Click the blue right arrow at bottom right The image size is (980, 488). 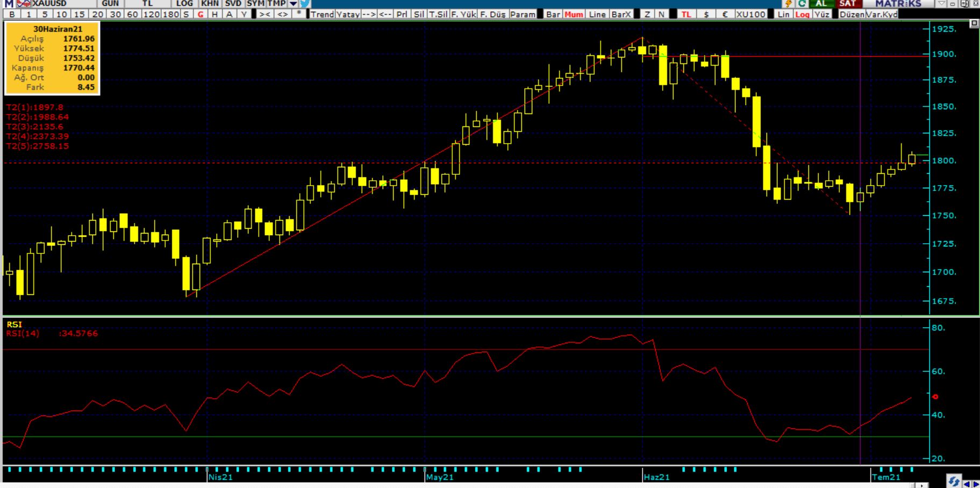(975, 484)
